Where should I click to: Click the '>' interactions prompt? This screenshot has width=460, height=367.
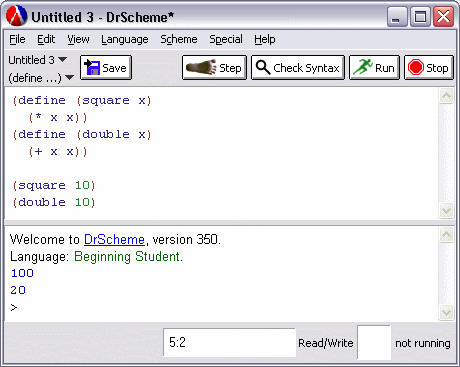[14, 307]
